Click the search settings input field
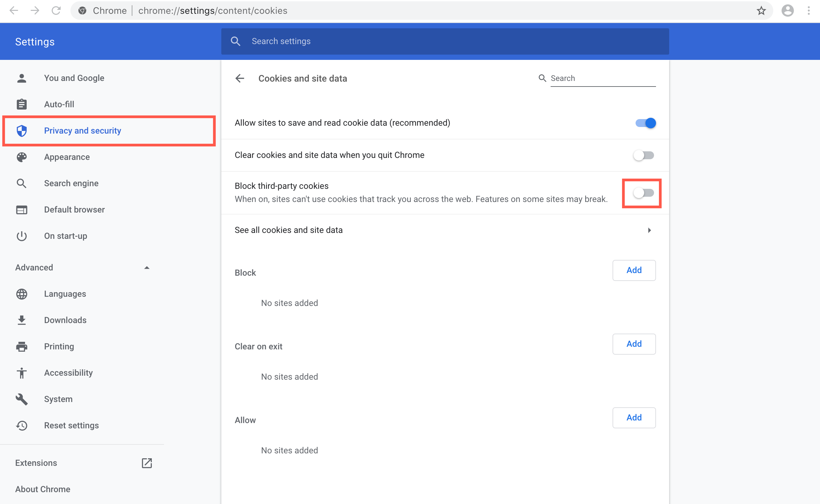Image resolution: width=820 pixels, height=504 pixels. click(367, 41)
